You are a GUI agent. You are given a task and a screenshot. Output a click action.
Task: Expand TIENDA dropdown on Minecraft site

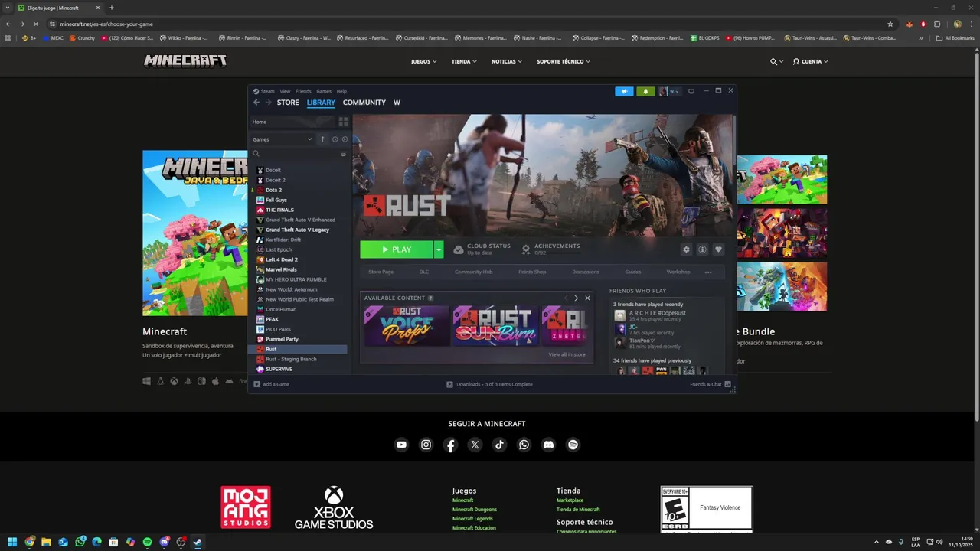click(x=464, y=61)
